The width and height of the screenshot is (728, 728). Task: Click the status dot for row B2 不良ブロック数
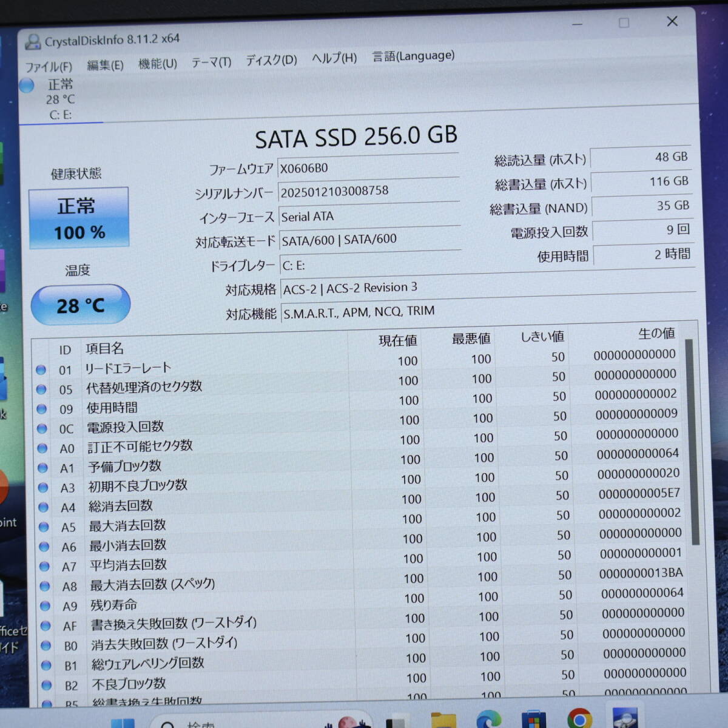pyautogui.click(x=46, y=685)
